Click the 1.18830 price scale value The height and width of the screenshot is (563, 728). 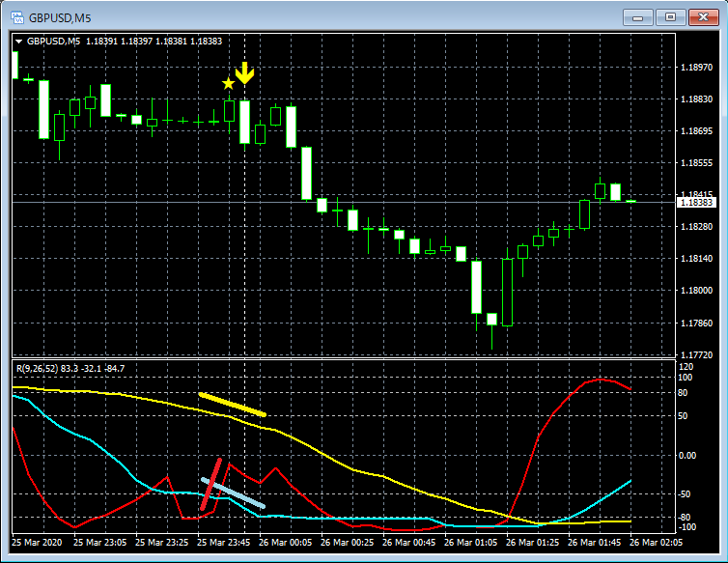pyautogui.click(x=696, y=99)
